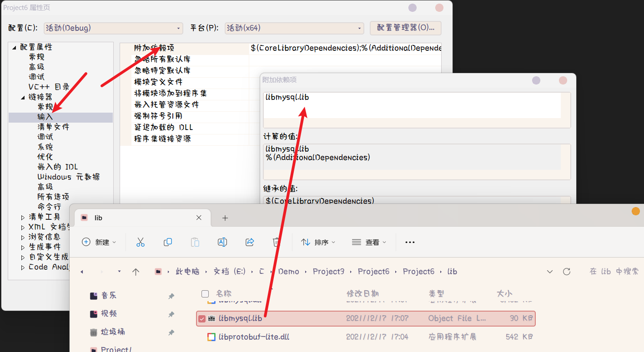
Task: Open the 新建 dropdown in Explorer
Action: (99, 242)
